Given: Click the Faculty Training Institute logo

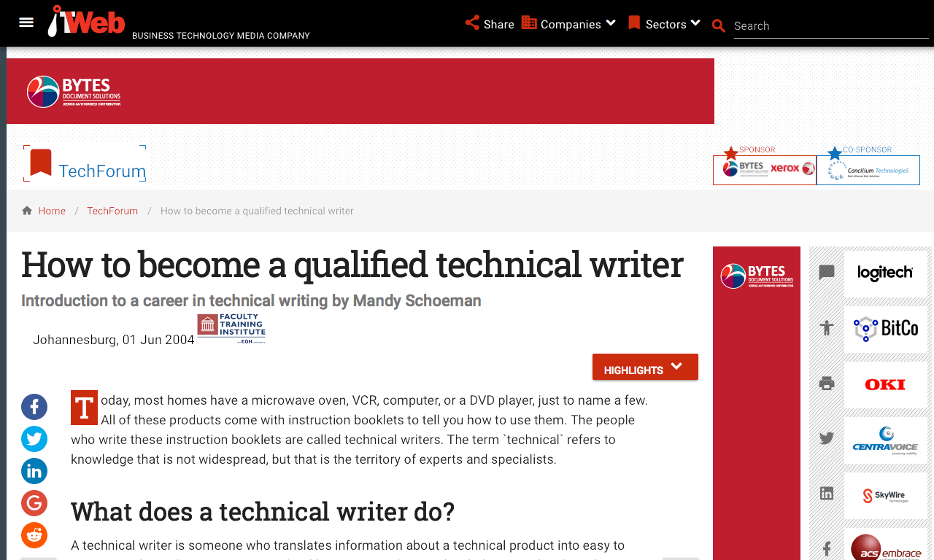Looking at the screenshot, I should (x=231, y=328).
